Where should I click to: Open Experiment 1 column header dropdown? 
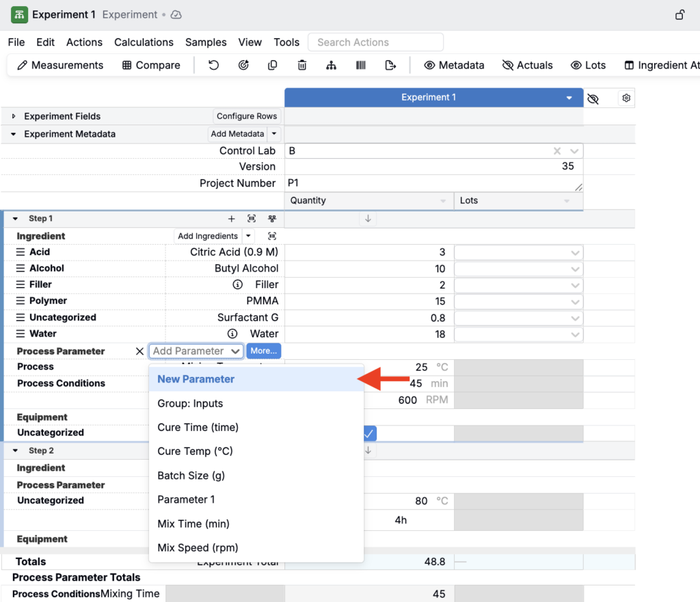pyautogui.click(x=569, y=98)
